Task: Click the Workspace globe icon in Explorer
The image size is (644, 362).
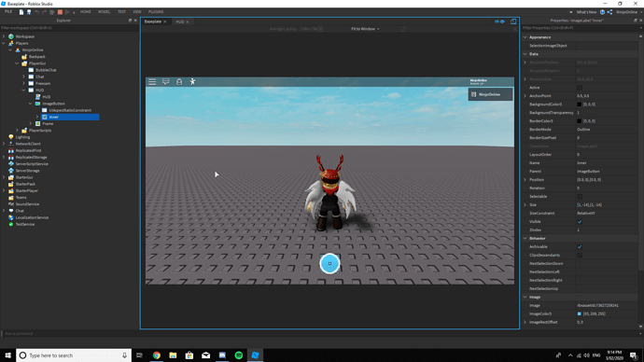Action: tap(11, 36)
